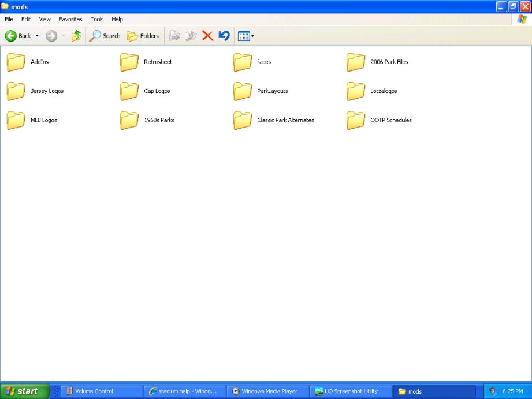Select the 'OOTP Schedules' label
The image size is (532, 399).
[391, 120]
